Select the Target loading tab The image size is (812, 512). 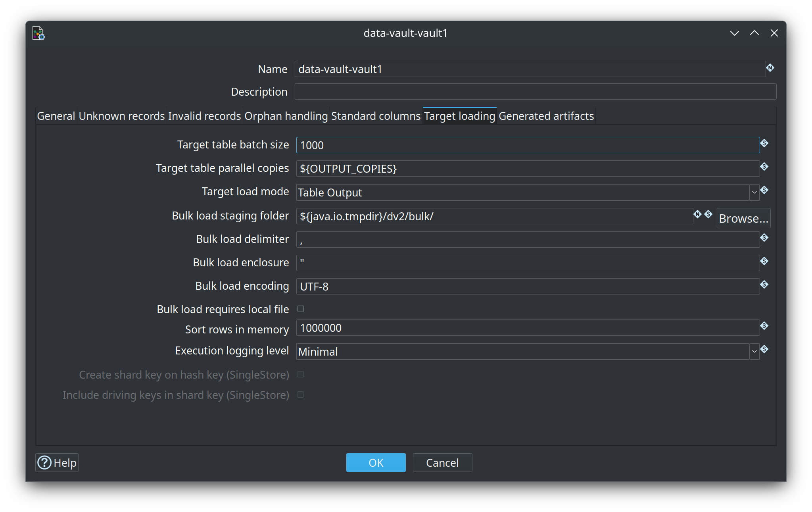(x=459, y=116)
